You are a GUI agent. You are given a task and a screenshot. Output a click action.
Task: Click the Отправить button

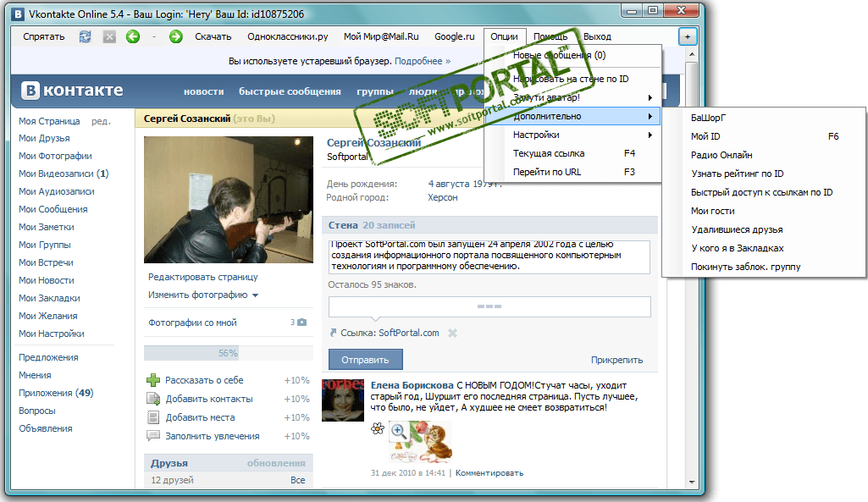[x=365, y=360]
